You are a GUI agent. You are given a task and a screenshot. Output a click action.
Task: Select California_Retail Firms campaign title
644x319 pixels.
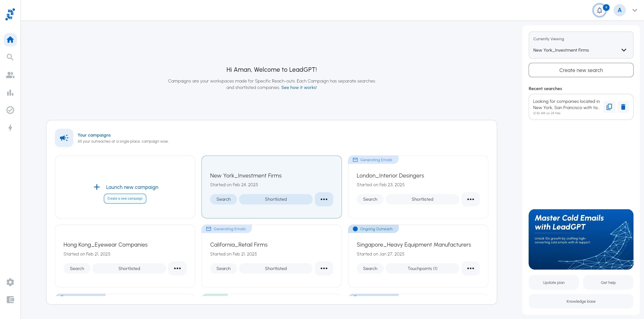pyautogui.click(x=239, y=245)
